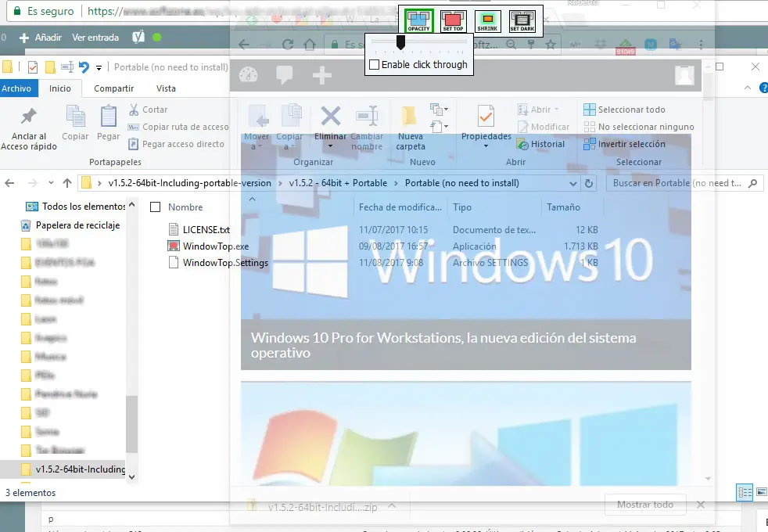
Task: Click the navigation pane scroll-up arrow
Action: (x=131, y=205)
